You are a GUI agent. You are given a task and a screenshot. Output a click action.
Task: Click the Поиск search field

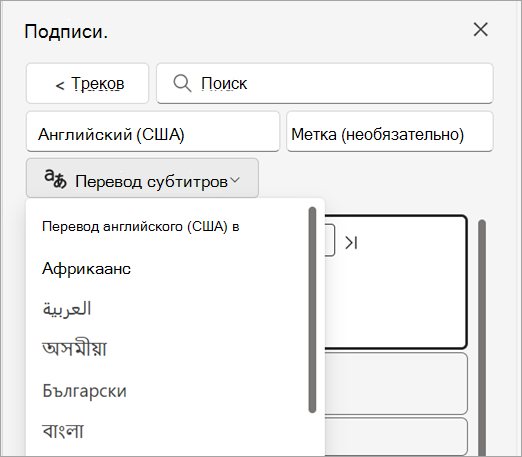325,83
